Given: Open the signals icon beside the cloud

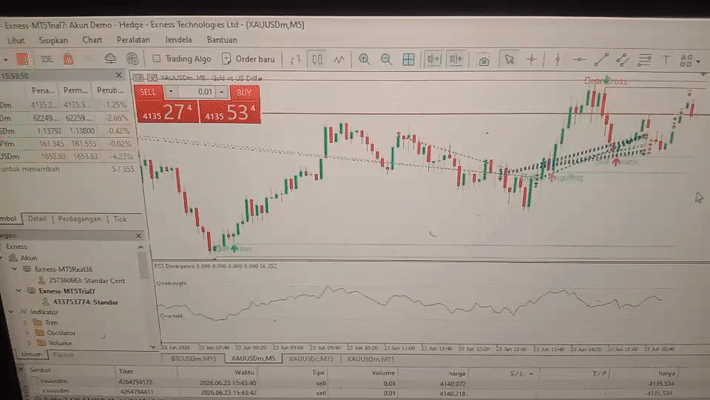Looking at the screenshot, I should pos(132,59).
